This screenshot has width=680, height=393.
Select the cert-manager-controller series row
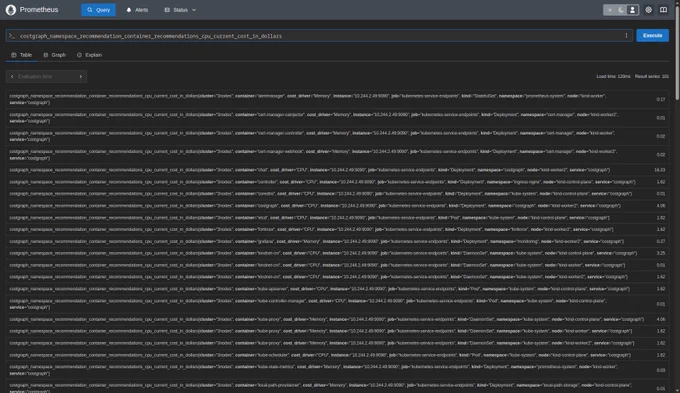[337, 136]
